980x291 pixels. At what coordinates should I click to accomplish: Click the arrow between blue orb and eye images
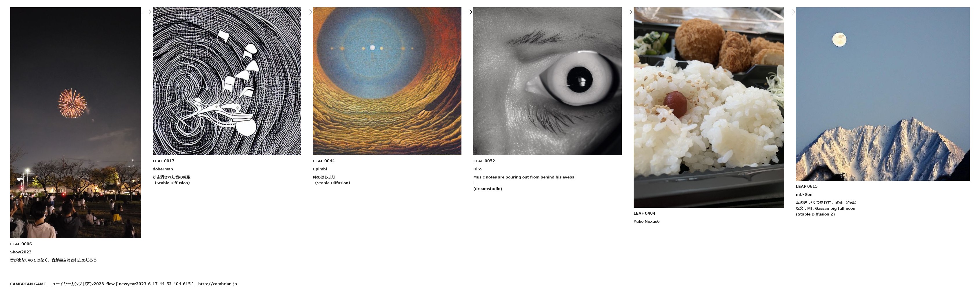coord(468,12)
